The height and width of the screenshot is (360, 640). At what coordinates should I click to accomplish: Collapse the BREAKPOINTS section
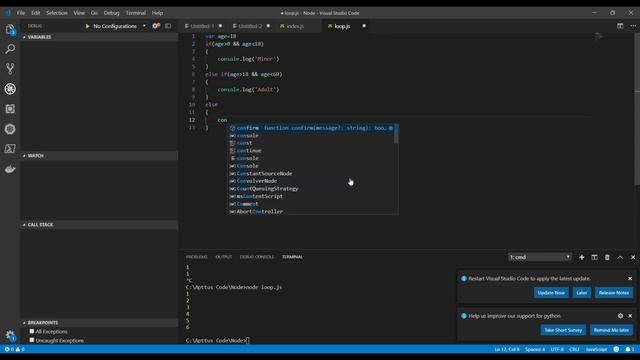click(99, 322)
